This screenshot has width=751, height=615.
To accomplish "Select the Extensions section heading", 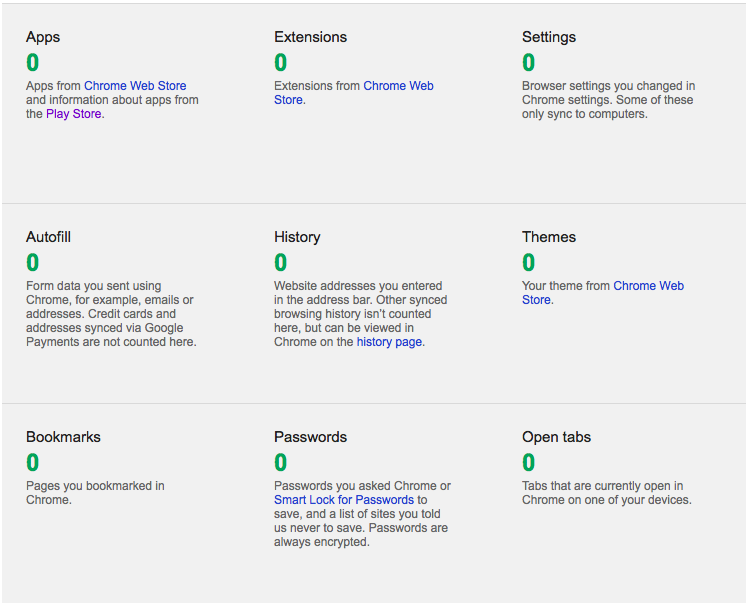I will click(310, 37).
